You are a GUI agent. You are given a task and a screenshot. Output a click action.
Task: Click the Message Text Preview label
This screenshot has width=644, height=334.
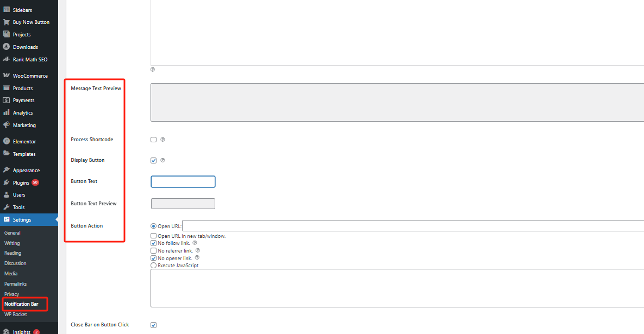click(x=96, y=88)
